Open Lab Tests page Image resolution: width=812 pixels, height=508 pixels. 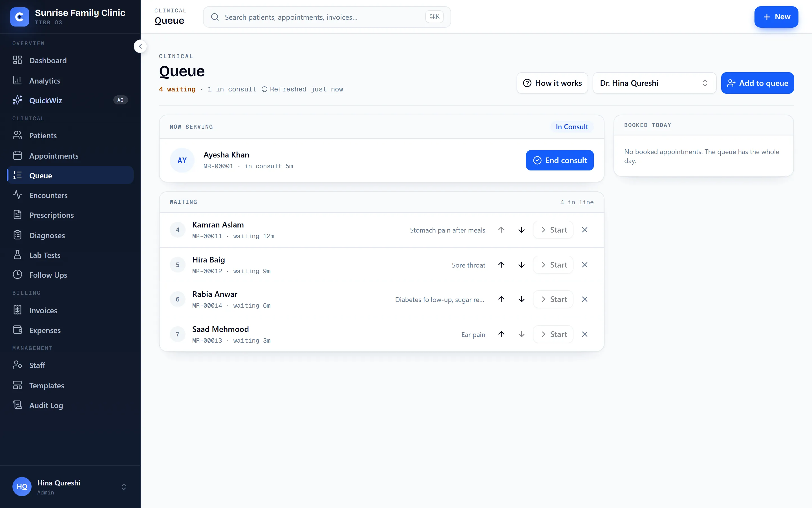(x=70, y=255)
